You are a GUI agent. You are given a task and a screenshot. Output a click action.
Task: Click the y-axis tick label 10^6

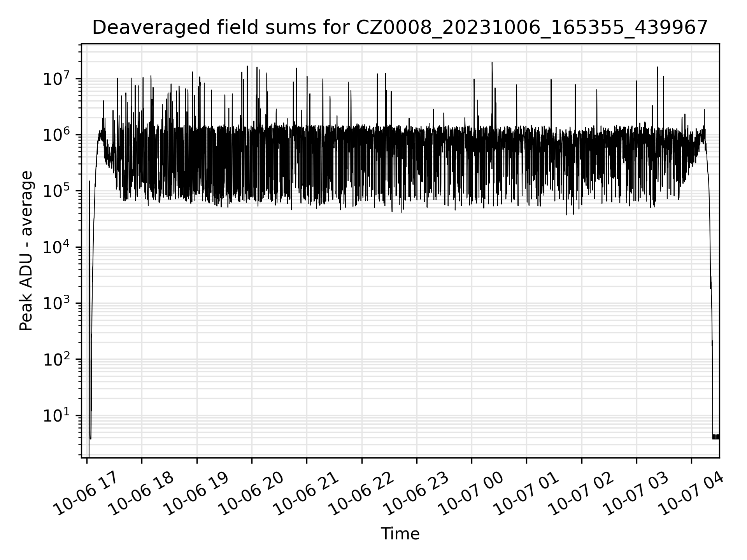(57, 135)
